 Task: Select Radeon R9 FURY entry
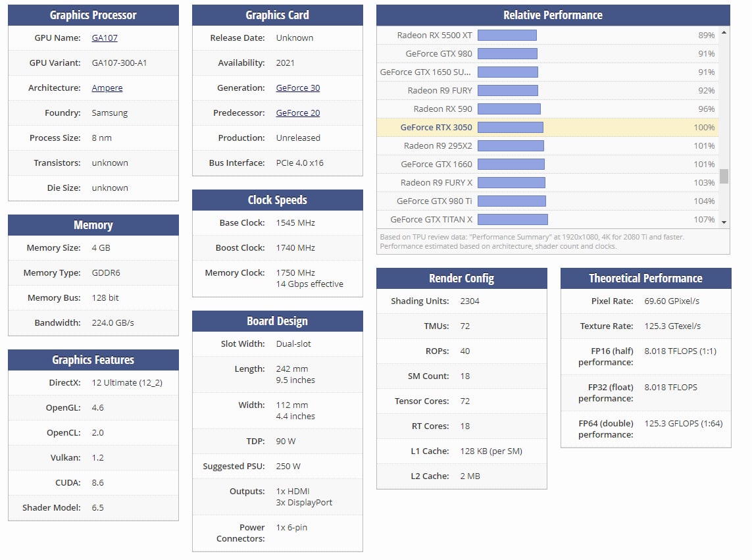click(x=547, y=90)
